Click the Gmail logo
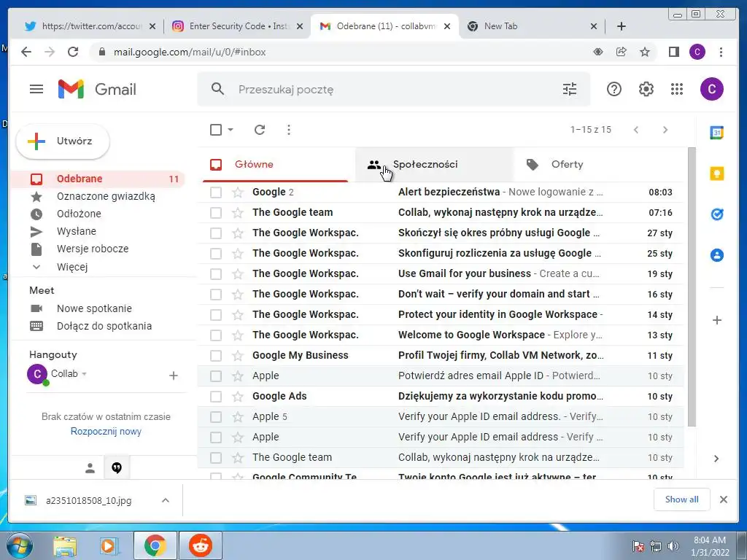 (x=97, y=89)
